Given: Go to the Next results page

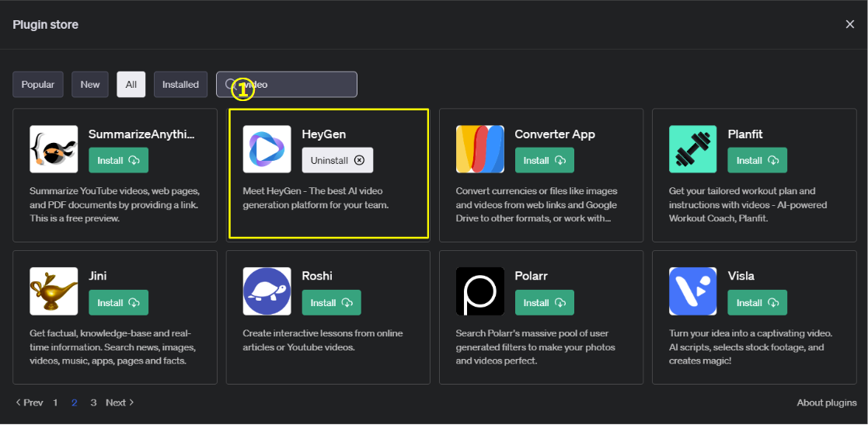Looking at the screenshot, I should tap(120, 402).
